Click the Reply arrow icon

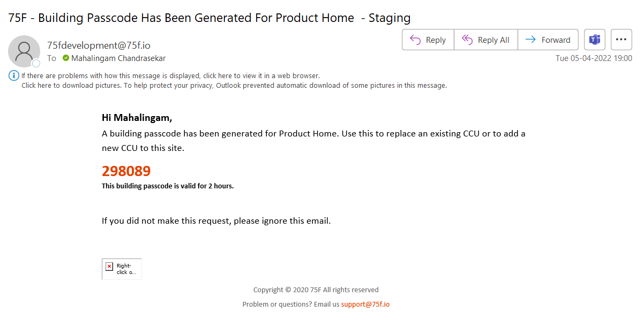(x=415, y=40)
